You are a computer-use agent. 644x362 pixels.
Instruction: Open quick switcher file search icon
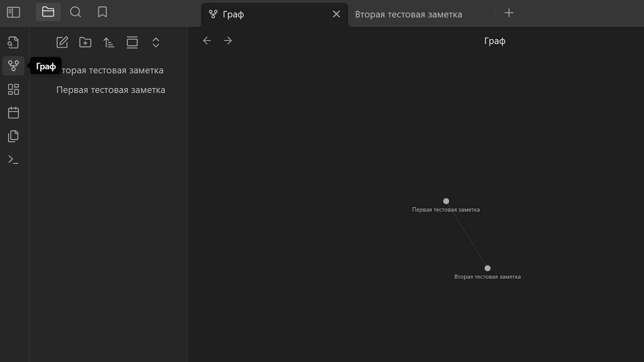13,42
